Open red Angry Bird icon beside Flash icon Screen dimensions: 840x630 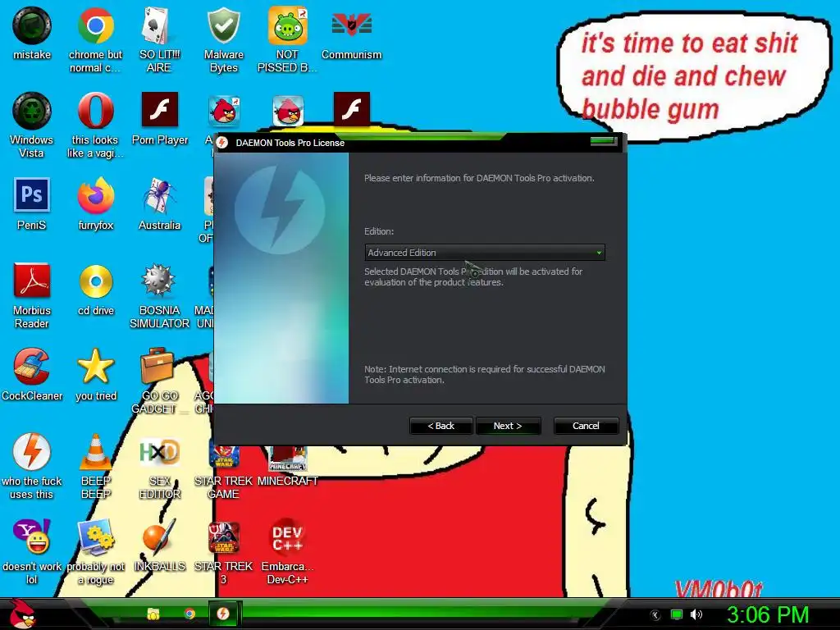coord(288,111)
